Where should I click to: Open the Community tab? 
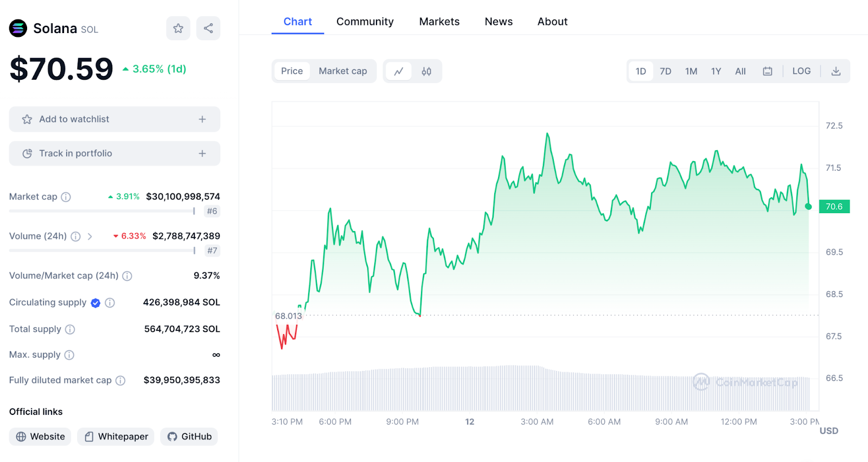[365, 22]
